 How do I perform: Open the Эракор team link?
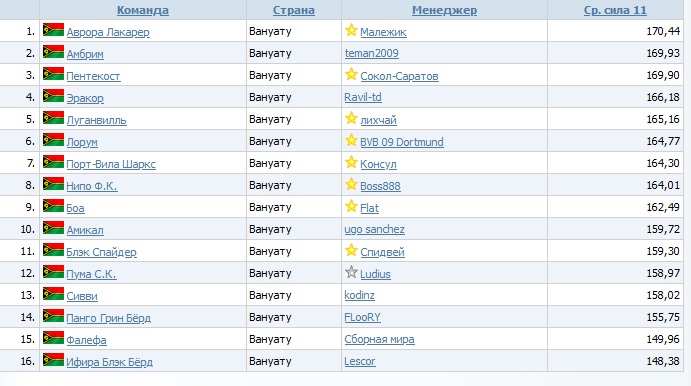85,98
